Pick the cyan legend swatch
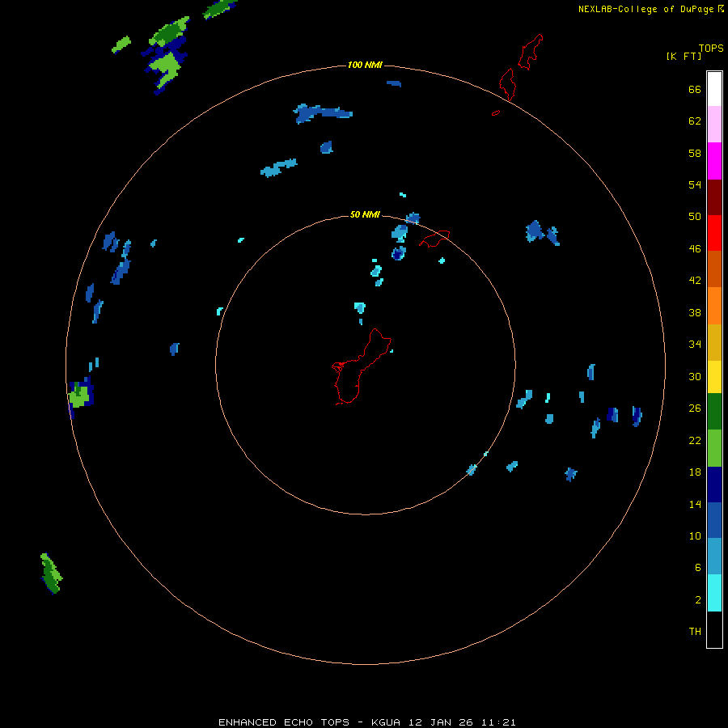Image resolution: width=728 pixels, height=728 pixels. click(714, 593)
